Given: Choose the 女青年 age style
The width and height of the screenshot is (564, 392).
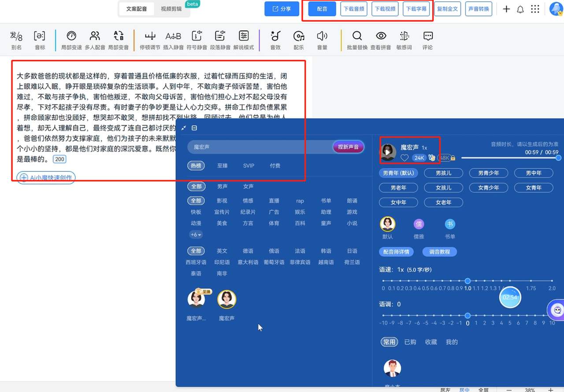Looking at the screenshot, I should 534,188.
